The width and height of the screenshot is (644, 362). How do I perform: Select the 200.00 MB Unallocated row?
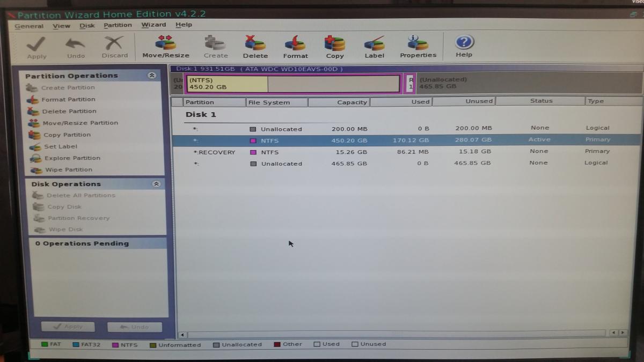point(408,129)
